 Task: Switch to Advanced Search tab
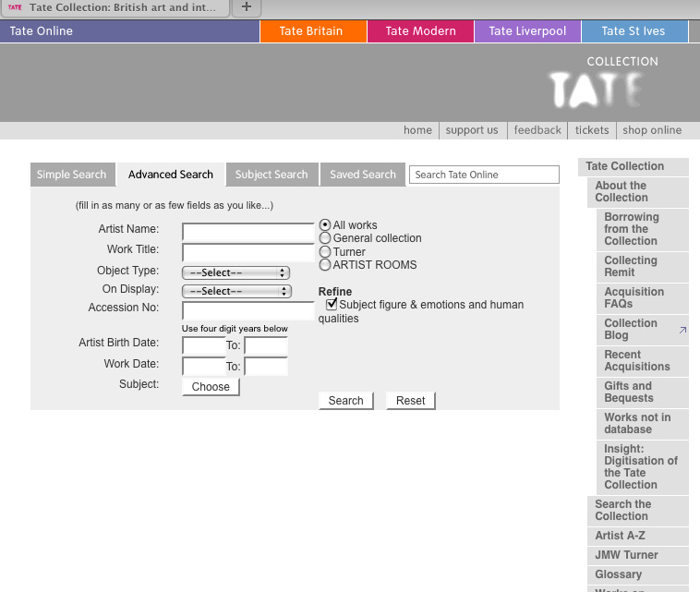point(171,175)
